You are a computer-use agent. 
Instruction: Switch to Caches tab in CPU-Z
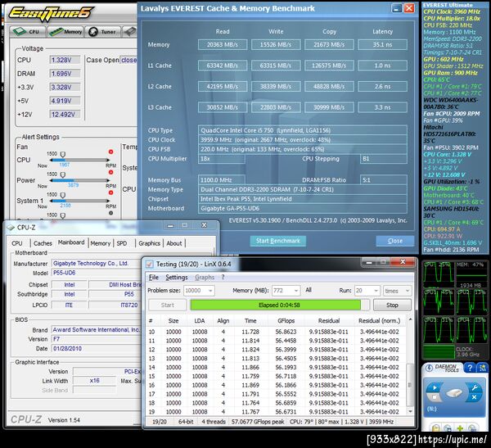click(43, 243)
